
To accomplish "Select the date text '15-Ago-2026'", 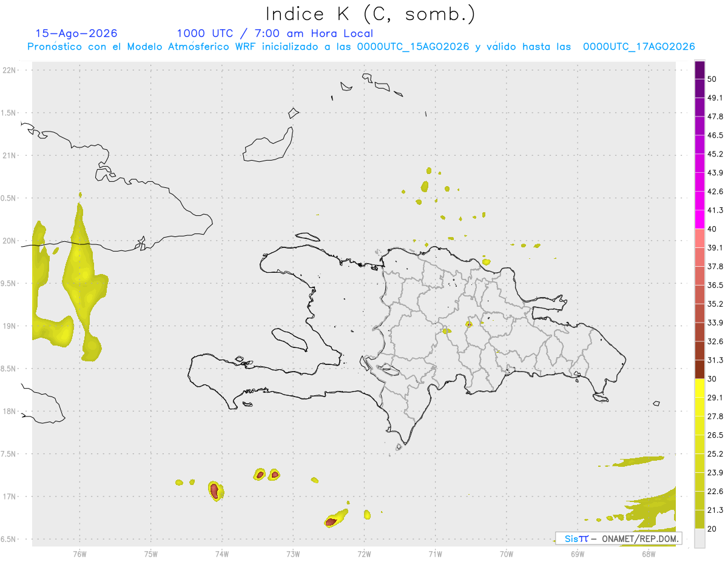I will [76, 33].
